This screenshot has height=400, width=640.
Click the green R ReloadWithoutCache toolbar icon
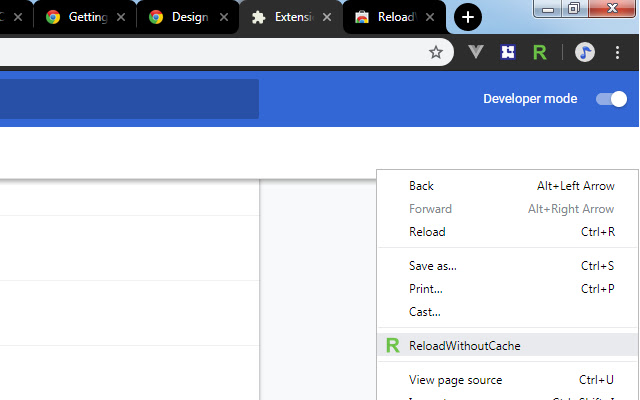[540, 52]
